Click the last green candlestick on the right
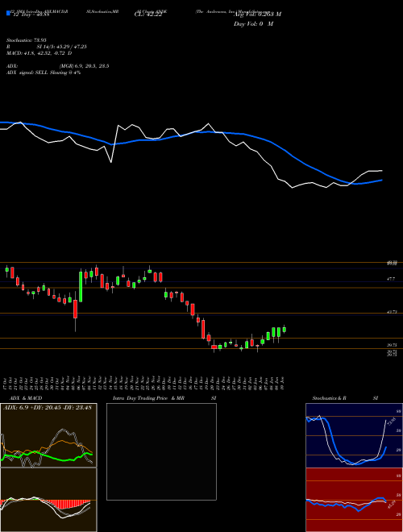The height and width of the screenshot is (532, 403). (285, 329)
